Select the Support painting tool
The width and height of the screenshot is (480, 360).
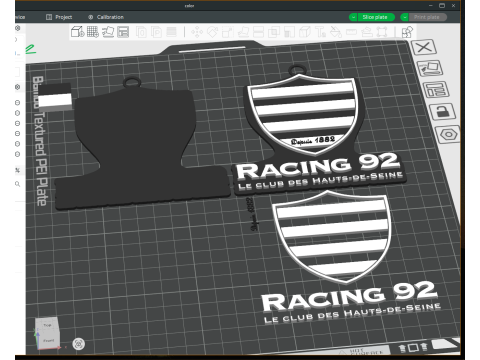[x=289, y=32]
